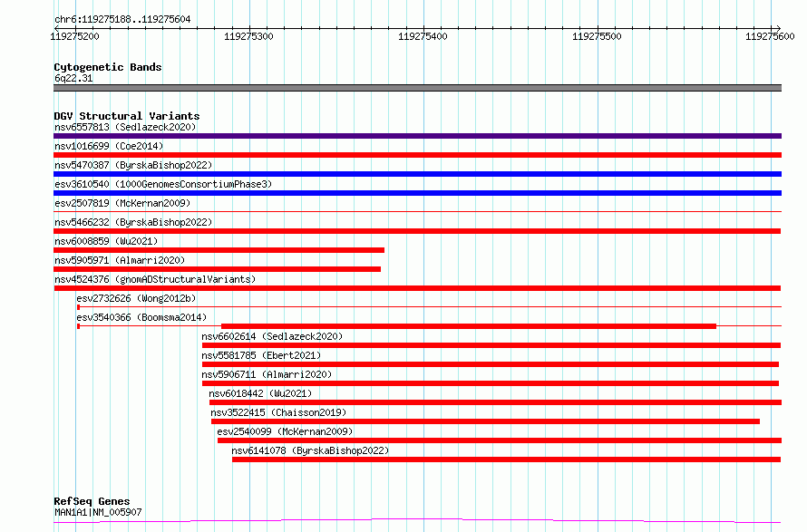This screenshot has height=532, width=807.
Task: Click the thin red esv2732626 line
Action: tap(431, 306)
